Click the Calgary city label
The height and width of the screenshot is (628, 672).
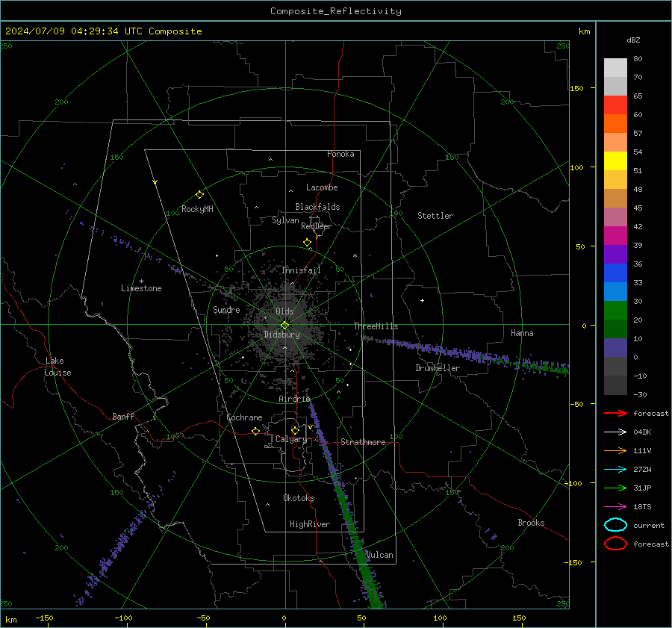point(291,439)
